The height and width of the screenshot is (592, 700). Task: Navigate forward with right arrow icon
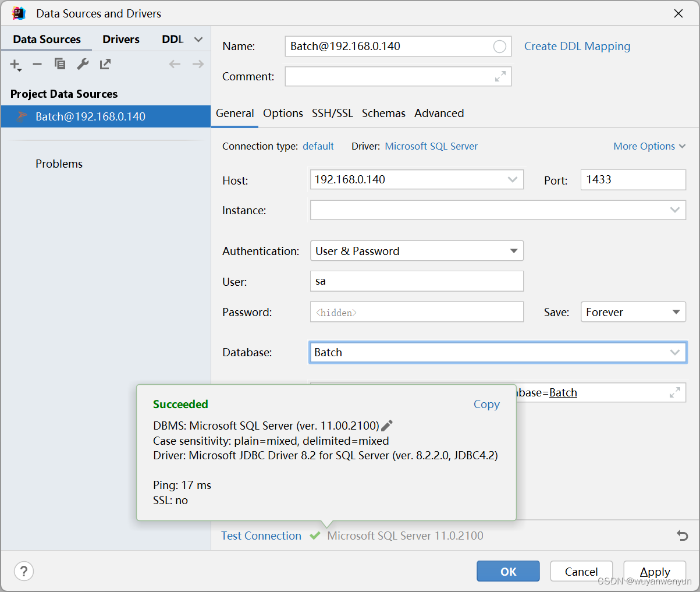coord(198,64)
